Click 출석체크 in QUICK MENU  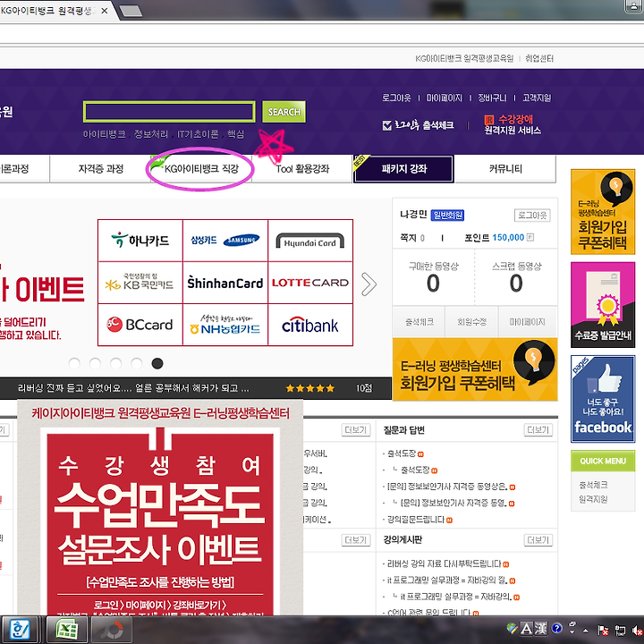[593, 485]
